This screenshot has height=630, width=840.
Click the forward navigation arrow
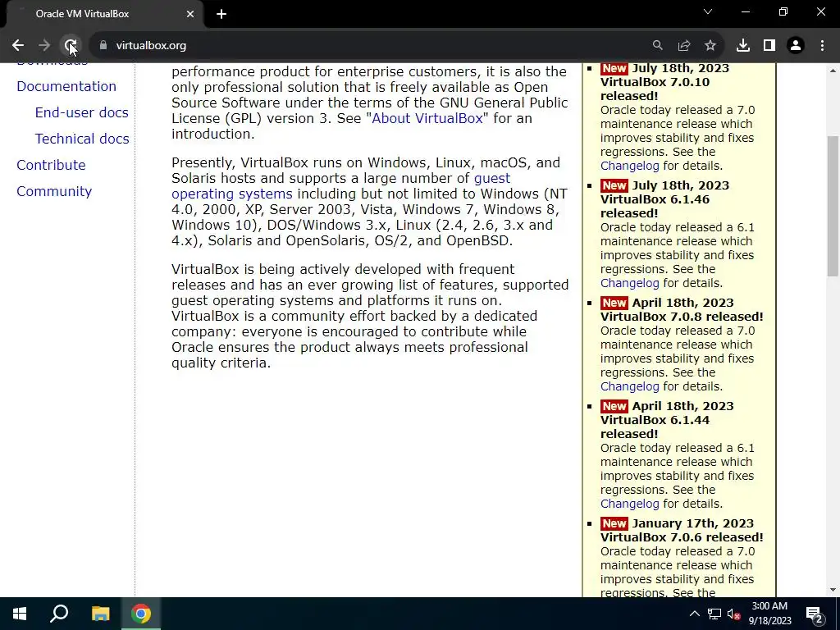pos(44,46)
